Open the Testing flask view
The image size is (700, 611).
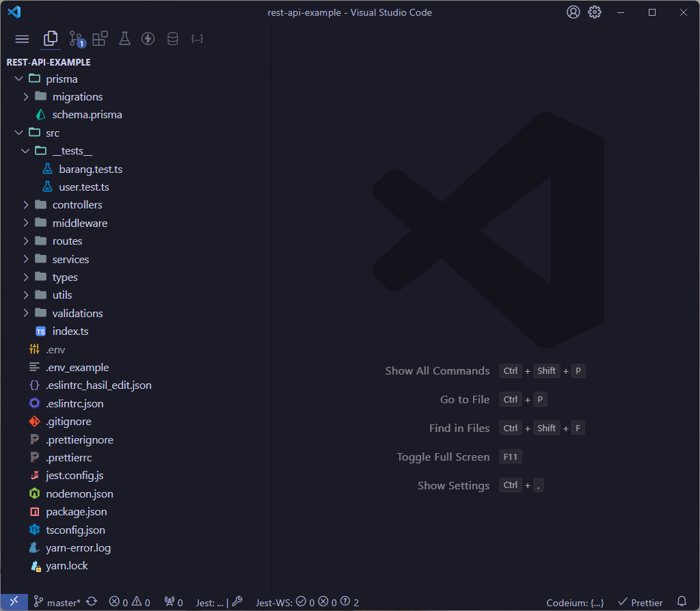click(x=124, y=39)
